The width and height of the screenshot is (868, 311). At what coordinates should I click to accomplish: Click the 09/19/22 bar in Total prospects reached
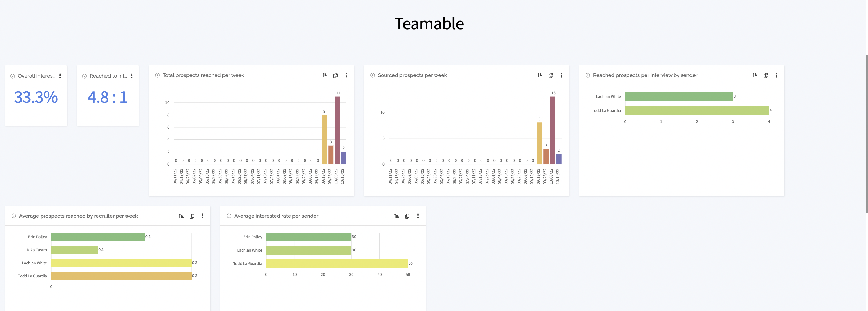[324, 139]
